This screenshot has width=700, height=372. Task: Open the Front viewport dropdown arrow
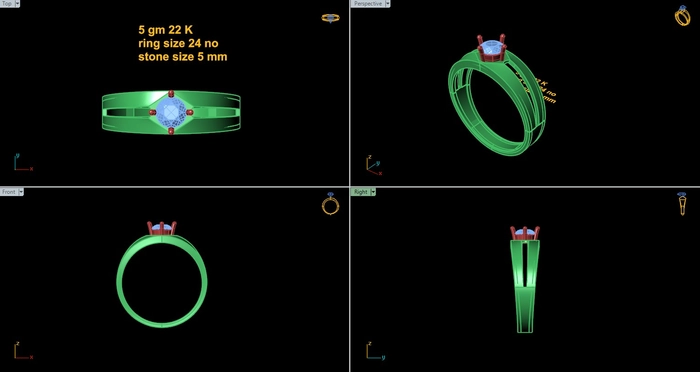[x=21, y=192]
